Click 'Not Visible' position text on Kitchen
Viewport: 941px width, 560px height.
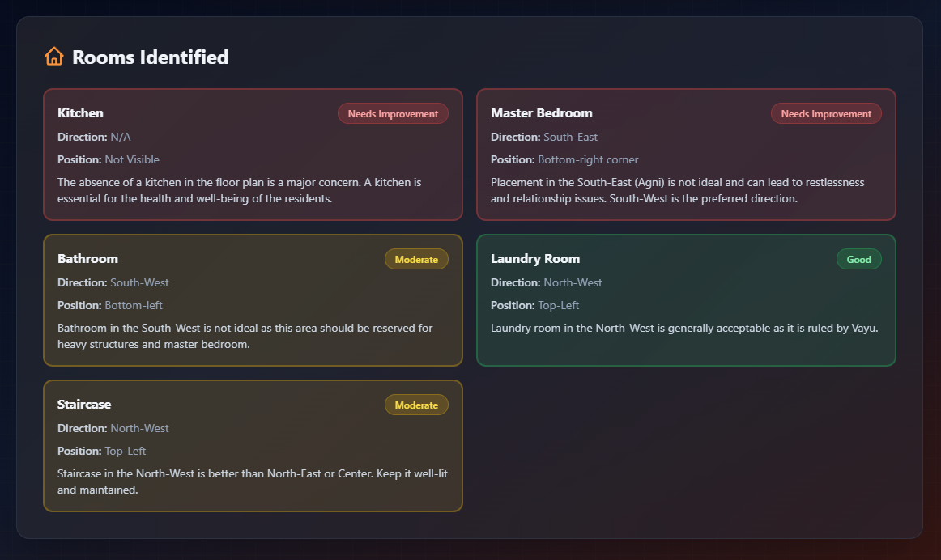132,159
